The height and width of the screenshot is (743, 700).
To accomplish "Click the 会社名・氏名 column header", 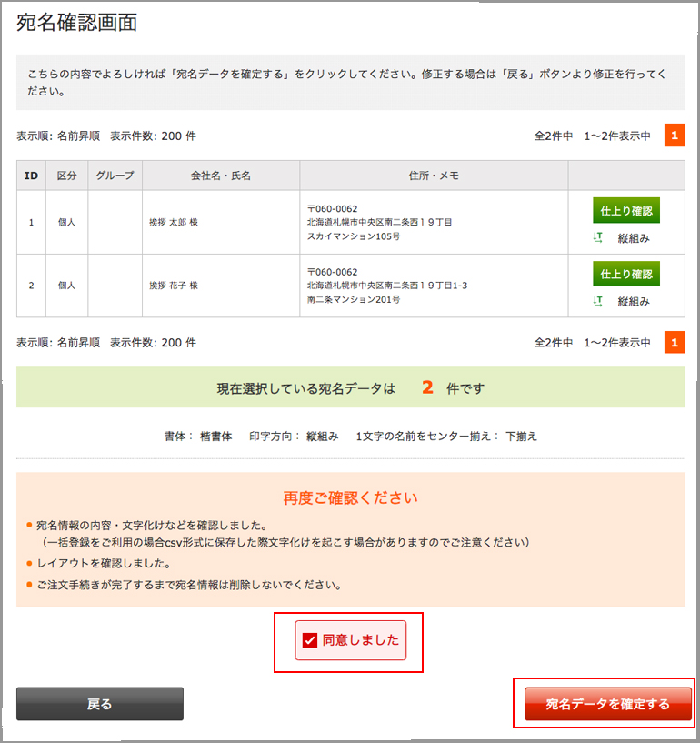I will [220, 176].
